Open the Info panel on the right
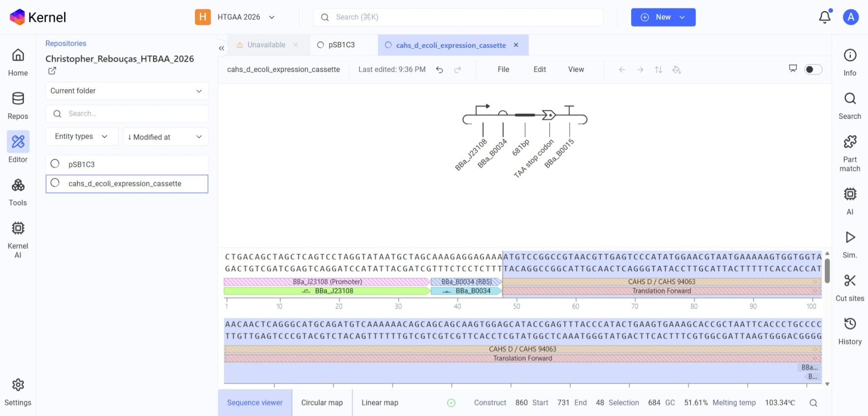Viewport: 868px width, 416px height. (x=850, y=63)
